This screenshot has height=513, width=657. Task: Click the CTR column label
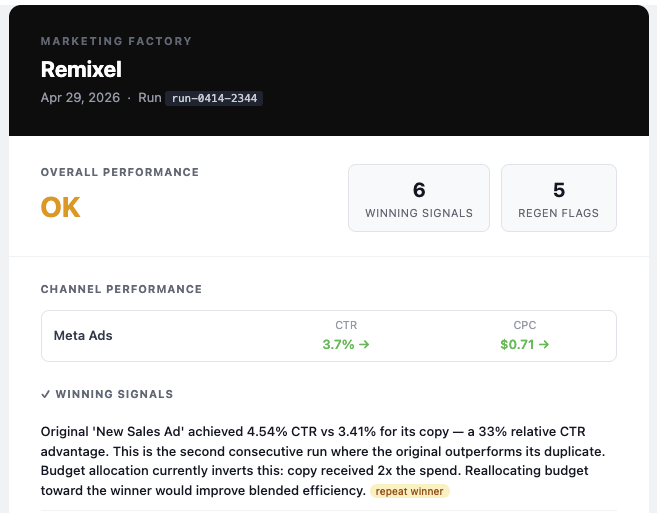346,325
